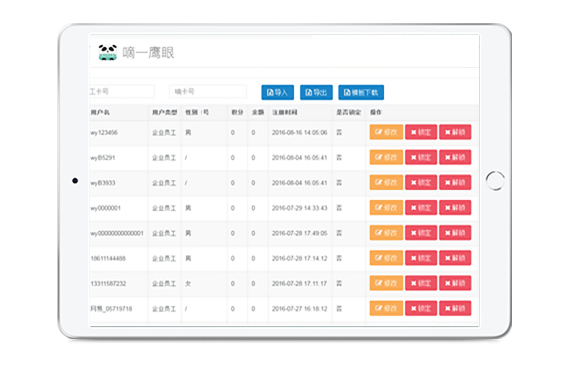This screenshot has height=370, width=570.
Task: Click the 用户类型 column header
Action: pos(164,112)
